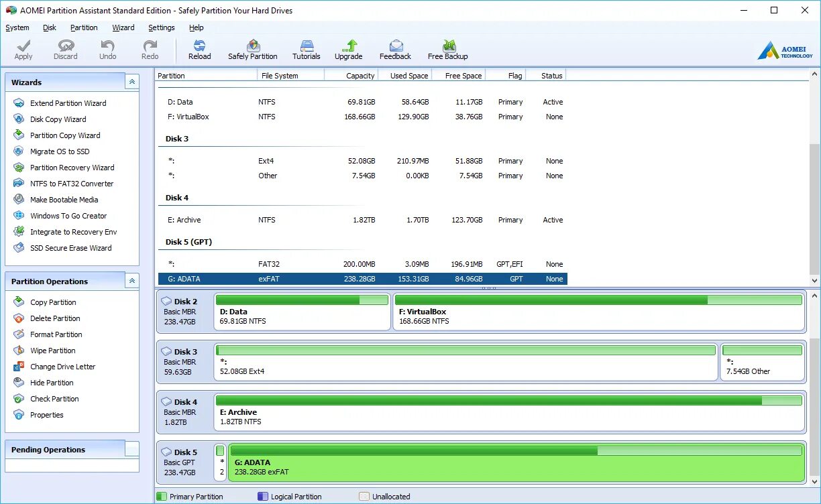Choose Change Drive Letter
The height and width of the screenshot is (504, 821).
coord(62,367)
